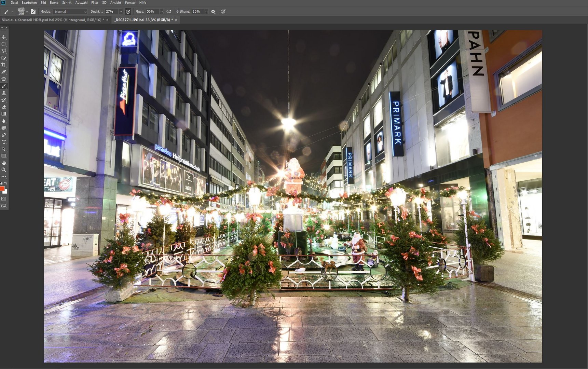Screen dimensions: 588x369
Task: Reset to default foreground and background colors
Action: pos(1,183)
